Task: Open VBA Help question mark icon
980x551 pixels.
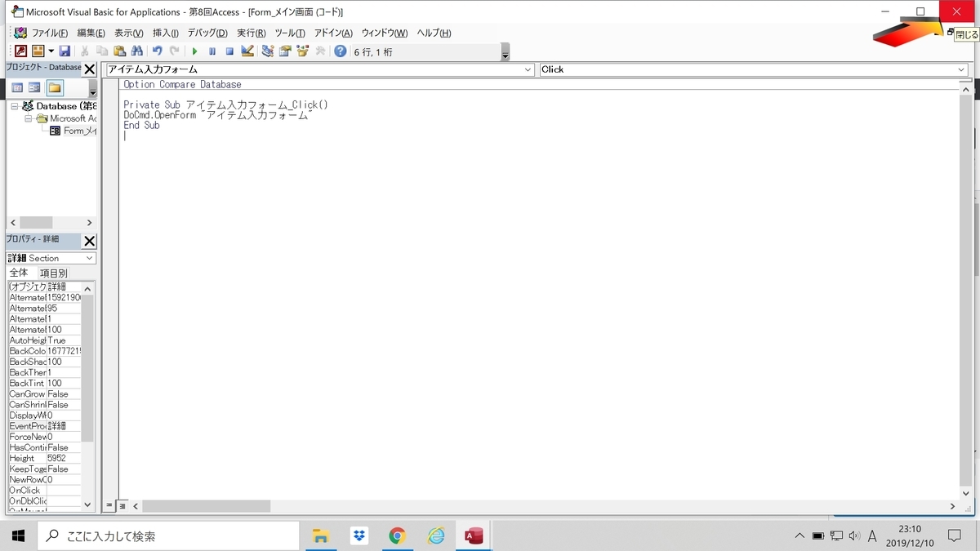Action: click(341, 51)
